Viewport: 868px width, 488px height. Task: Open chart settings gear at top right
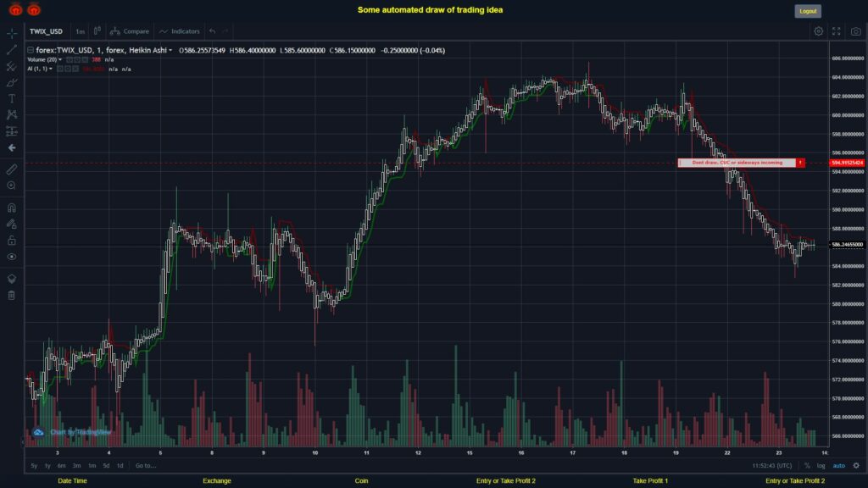[x=818, y=31]
